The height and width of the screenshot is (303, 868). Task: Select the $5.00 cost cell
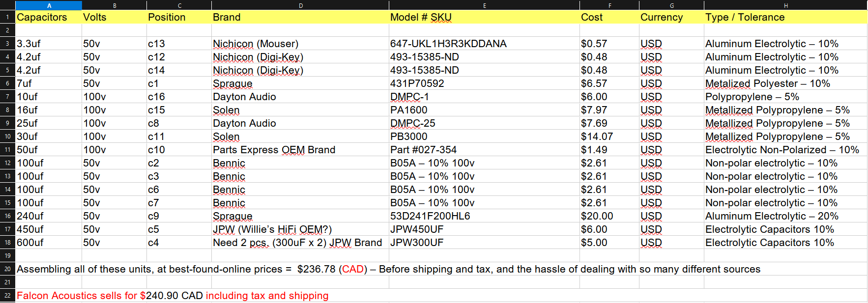pos(609,243)
